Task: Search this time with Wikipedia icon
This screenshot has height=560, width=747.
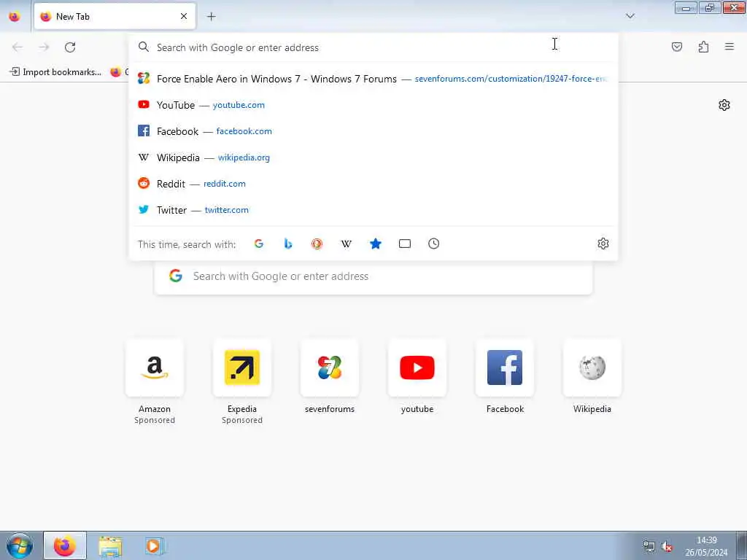Action: 347,244
